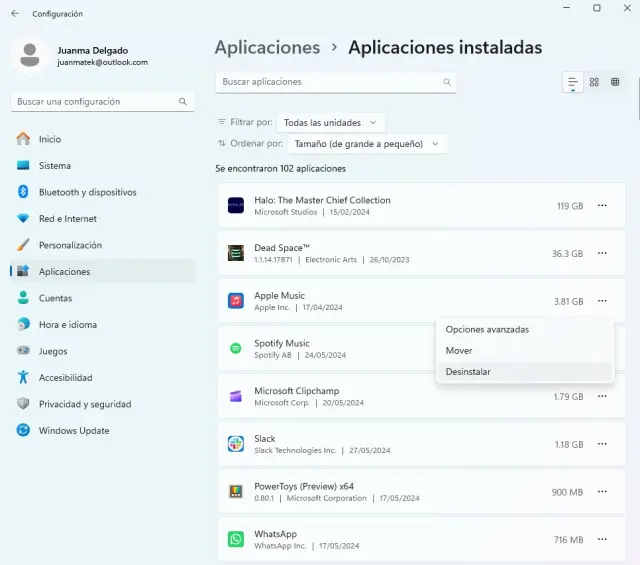Open three-dot menu for Dead Space
640x565 pixels.
click(602, 254)
